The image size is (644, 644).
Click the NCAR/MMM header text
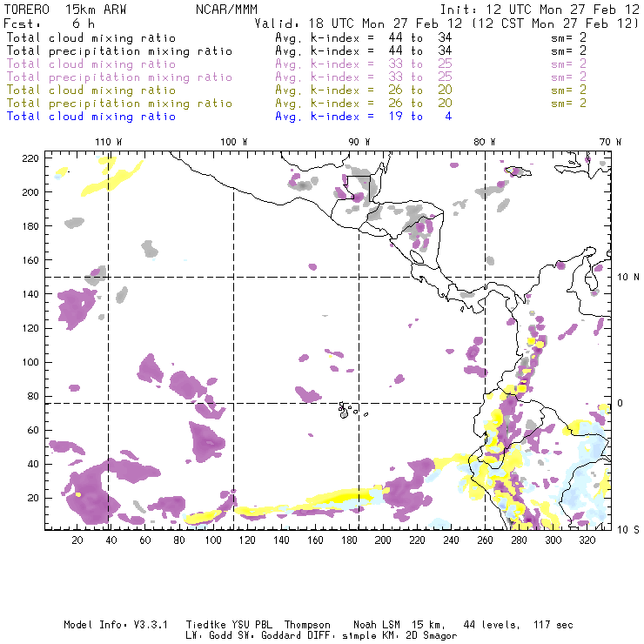pos(221,9)
